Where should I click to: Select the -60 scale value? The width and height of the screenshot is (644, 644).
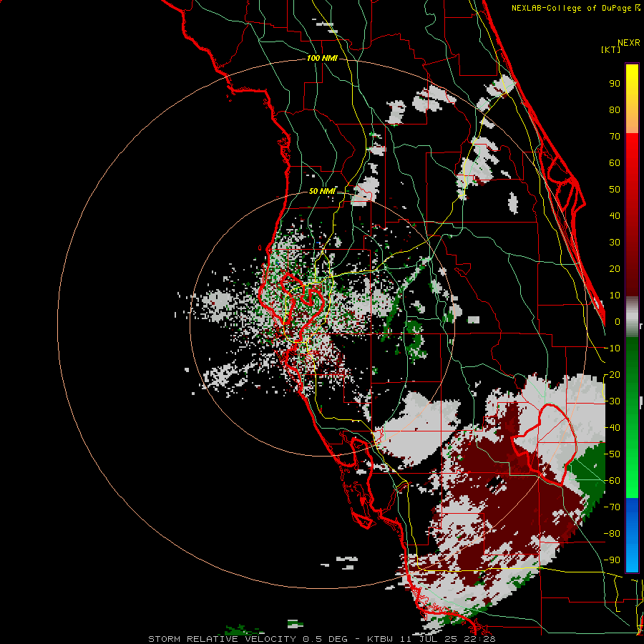(612, 481)
